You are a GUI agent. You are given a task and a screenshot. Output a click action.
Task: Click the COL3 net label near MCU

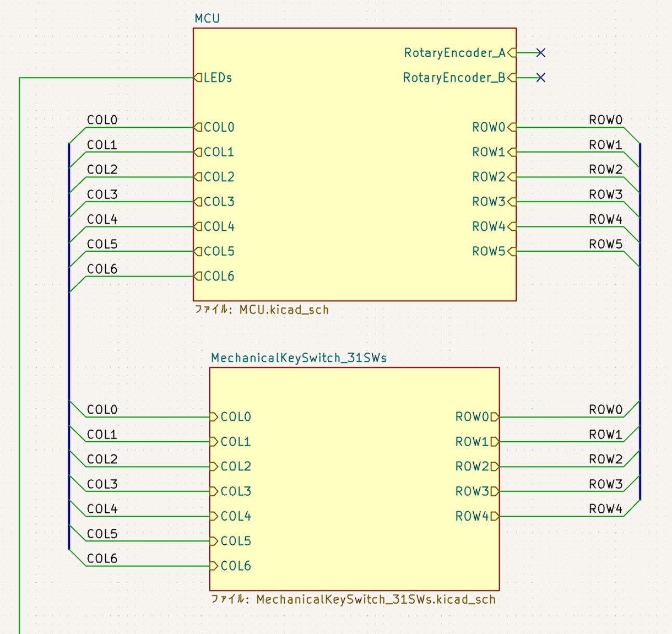tap(102, 194)
